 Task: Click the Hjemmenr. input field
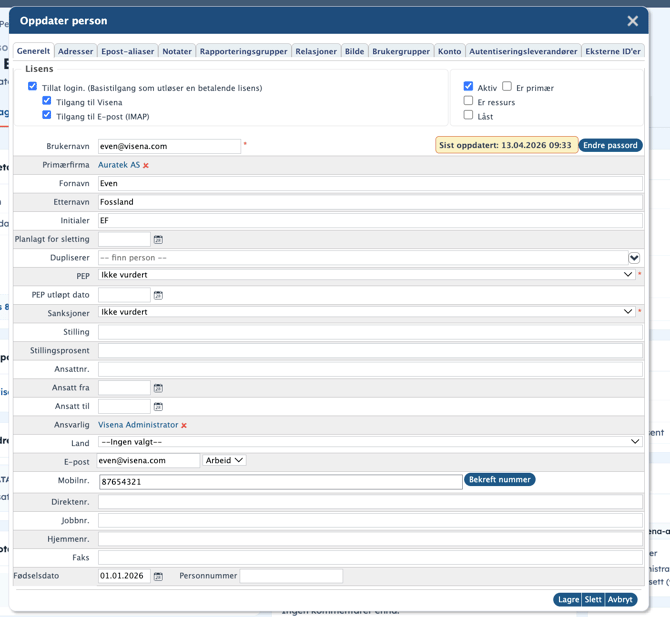370,539
